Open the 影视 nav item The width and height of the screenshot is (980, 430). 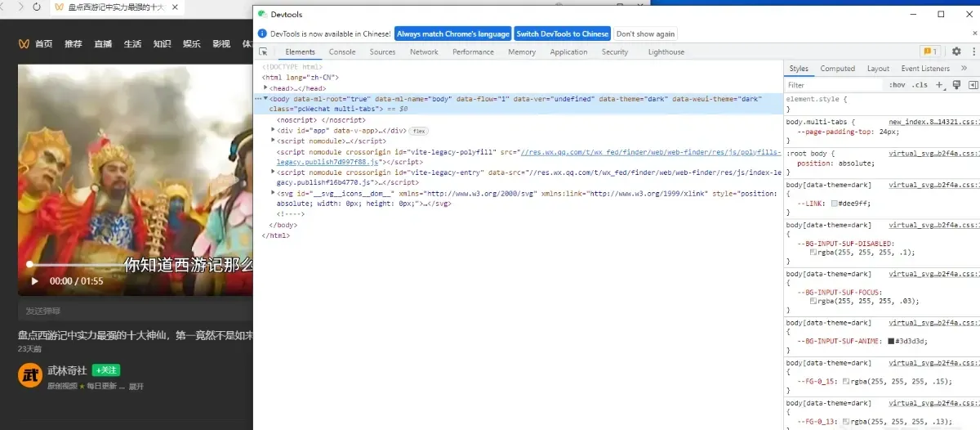[x=220, y=43]
